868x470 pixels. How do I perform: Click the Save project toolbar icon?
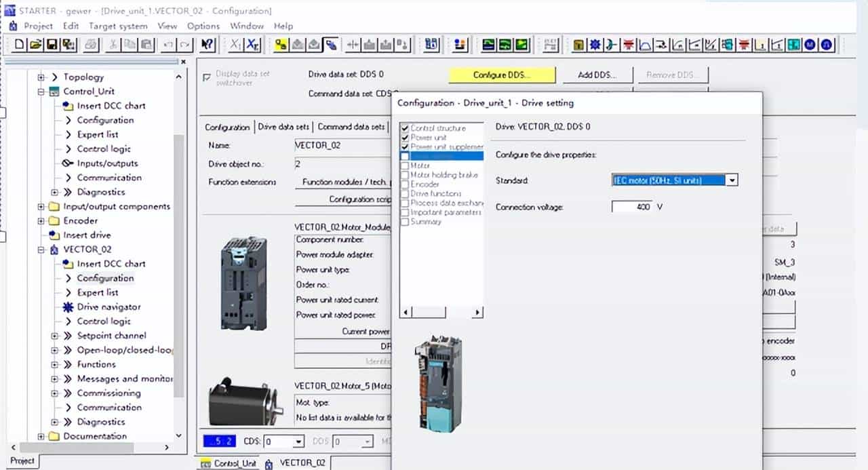[51, 45]
